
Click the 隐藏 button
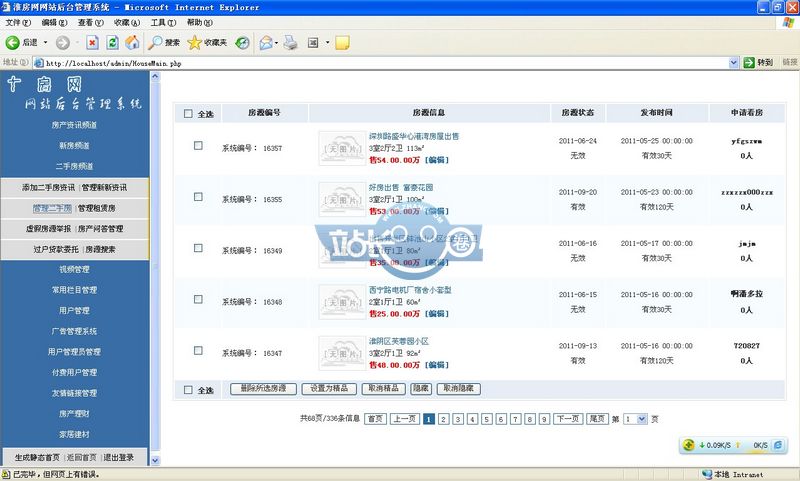tap(421, 389)
